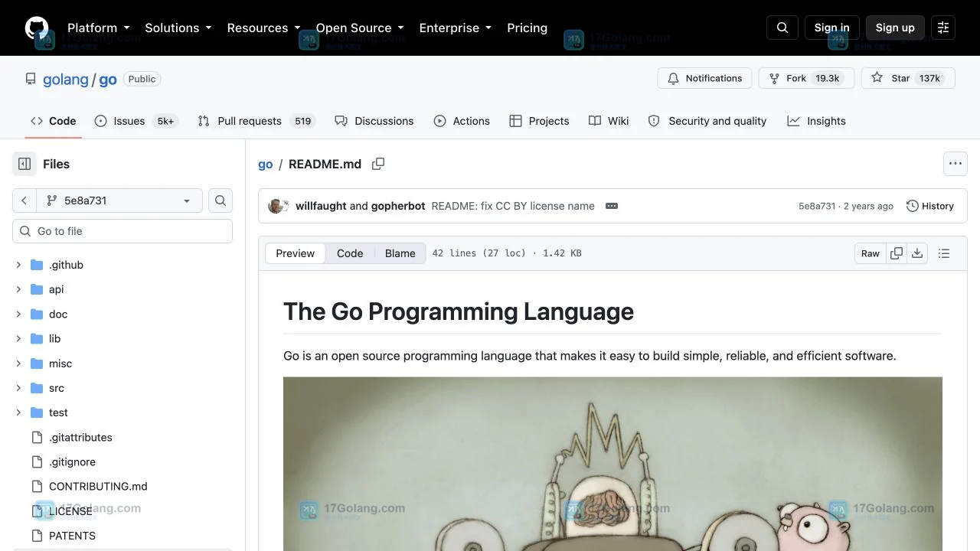
Task: Open the golang owner link
Action: click(x=66, y=79)
